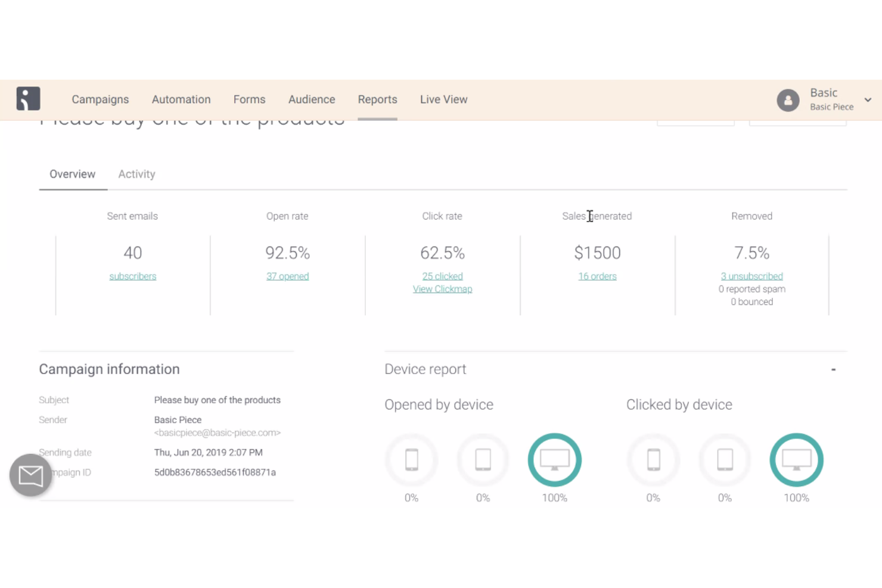The height and width of the screenshot is (588, 882).
Task: Open the 3 unsubscribed link
Action: [751, 276]
